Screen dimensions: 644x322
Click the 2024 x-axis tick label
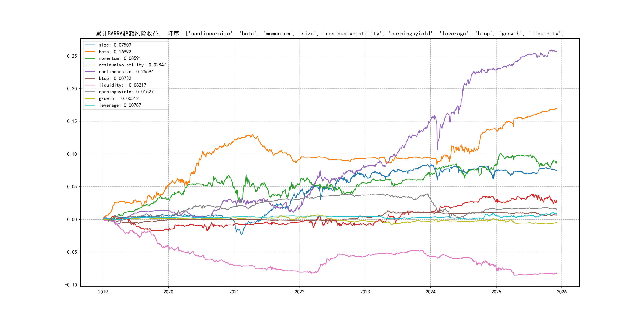click(x=431, y=292)
